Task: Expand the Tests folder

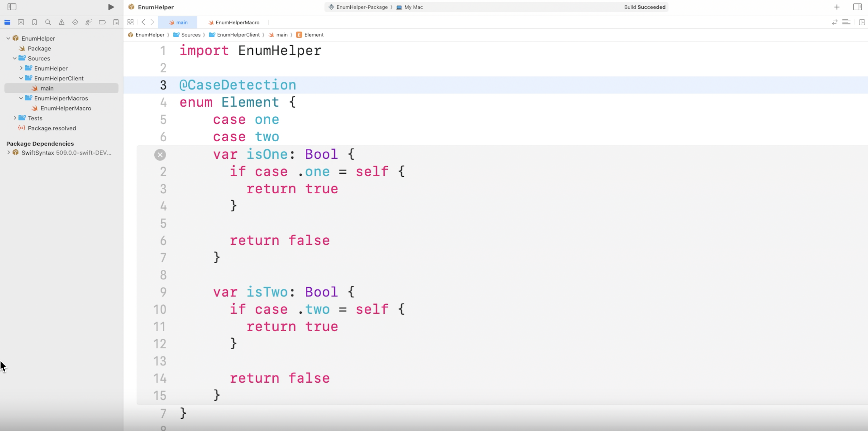Action: click(x=15, y=118)
